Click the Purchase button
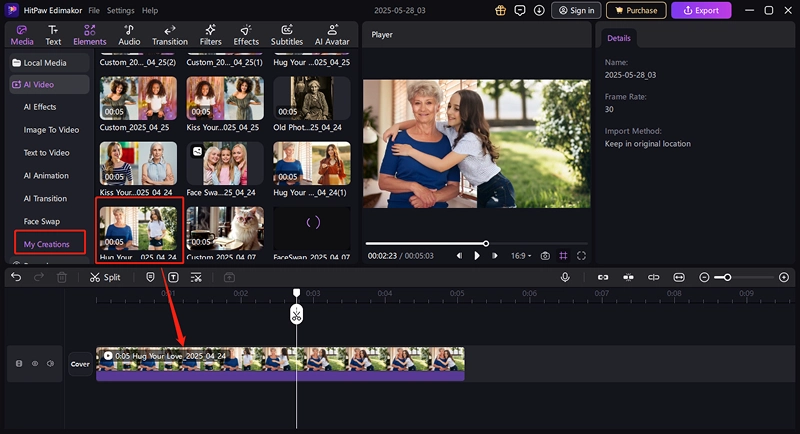The image size is (800, 434). tap(636, 10)
